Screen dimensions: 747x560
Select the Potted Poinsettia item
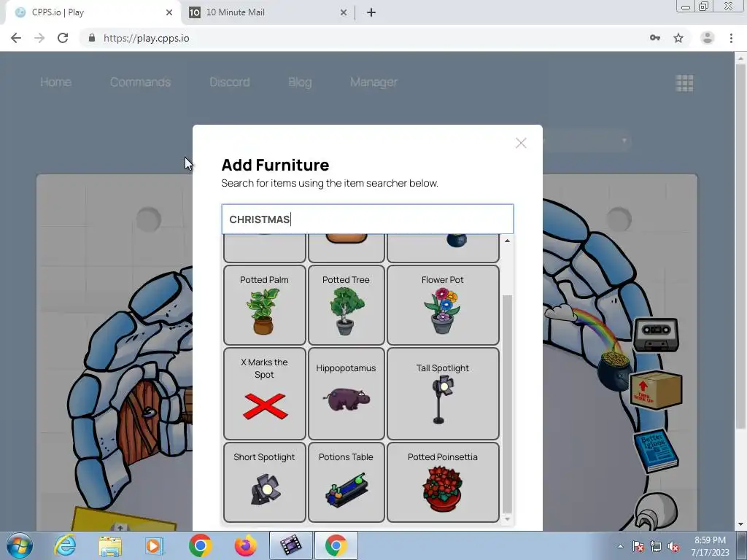coord(443,482)
